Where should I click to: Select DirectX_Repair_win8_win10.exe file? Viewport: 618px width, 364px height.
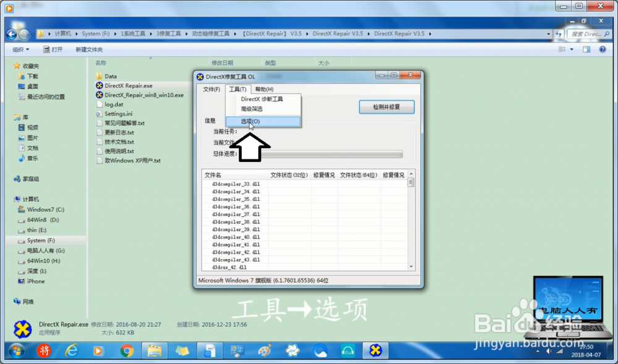coord(140,95)
